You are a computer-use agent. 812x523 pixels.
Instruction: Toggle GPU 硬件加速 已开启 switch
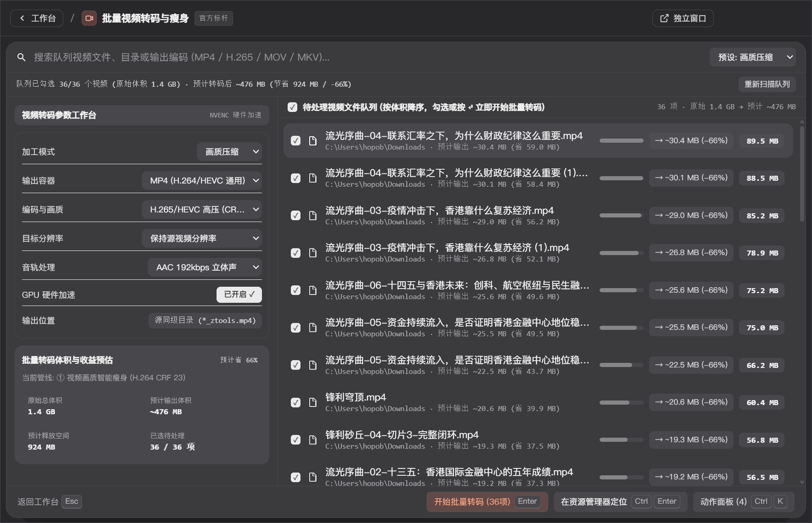point(239,295)
